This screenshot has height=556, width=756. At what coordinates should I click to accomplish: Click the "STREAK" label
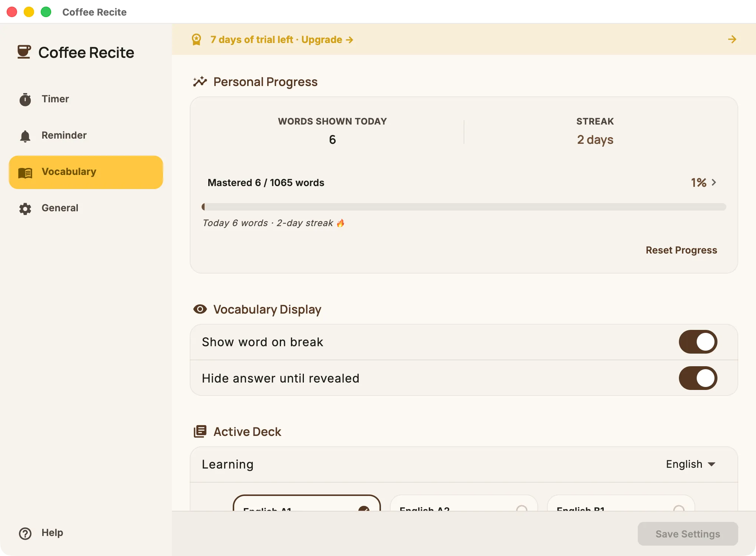click(x=595, y=121)
